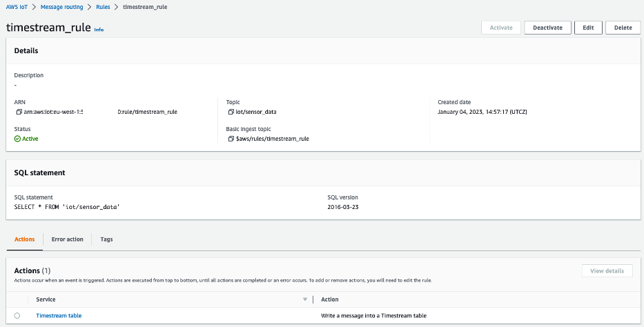Viewport: 644px width, 327px height.
Task: Copy the iot/sensor_data topic using copy icon
Action: tap(231, 112)
